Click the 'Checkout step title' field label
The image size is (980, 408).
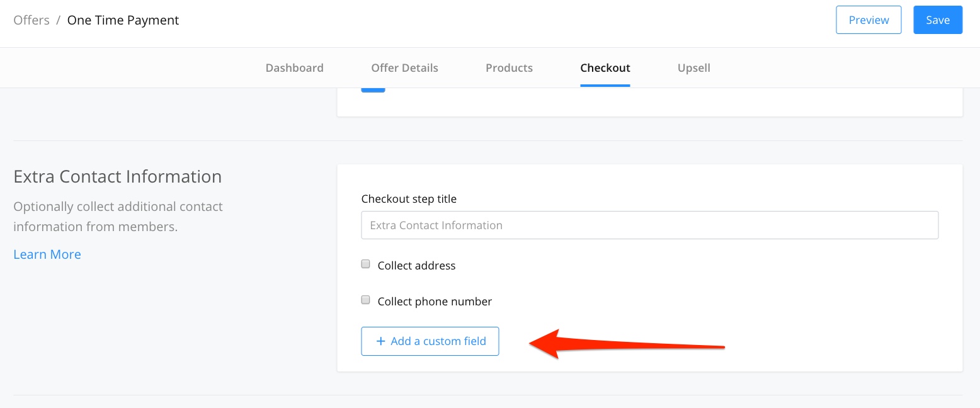(409, 199)
